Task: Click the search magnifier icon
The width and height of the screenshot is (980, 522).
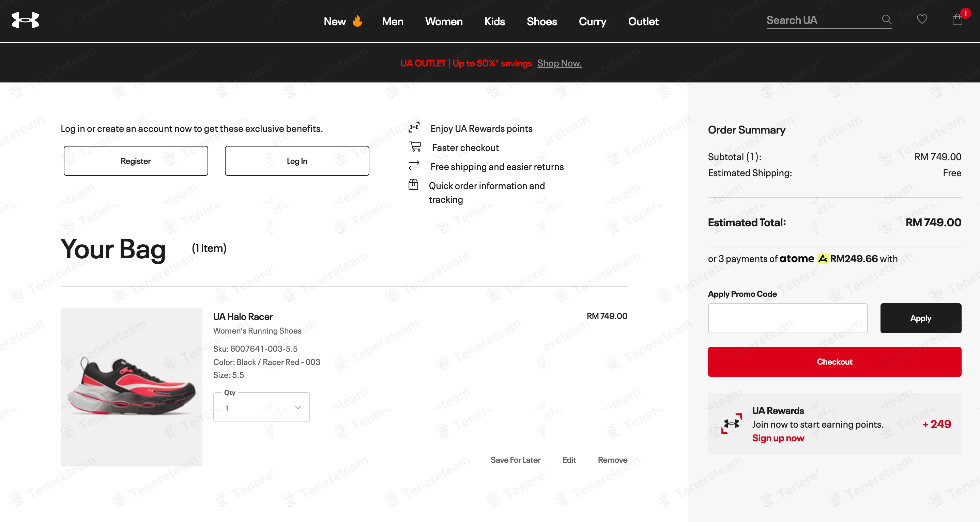Action: [x=886, y=19]
